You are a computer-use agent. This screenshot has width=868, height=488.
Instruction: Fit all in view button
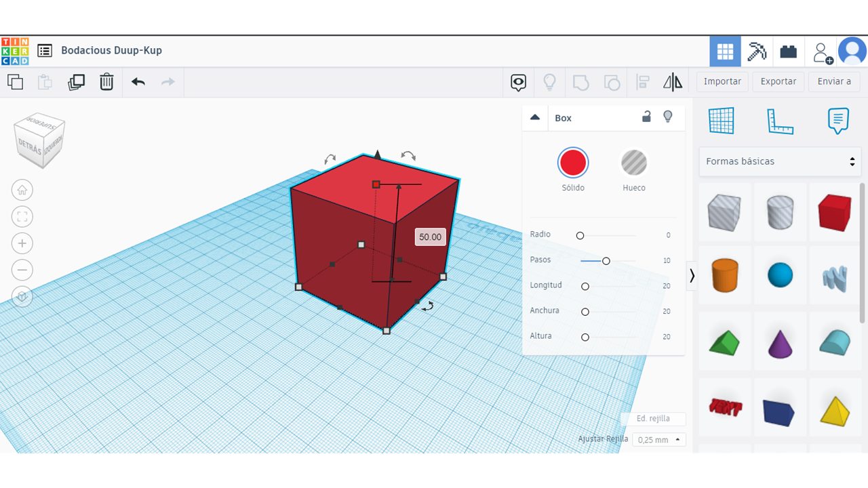point(22,217)
